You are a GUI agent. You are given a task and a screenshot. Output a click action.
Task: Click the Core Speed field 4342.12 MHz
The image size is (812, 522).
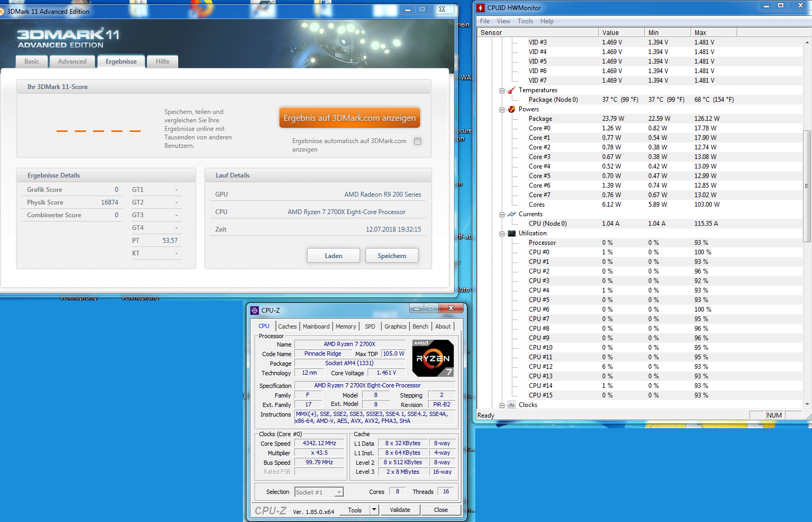pos(319,444)
